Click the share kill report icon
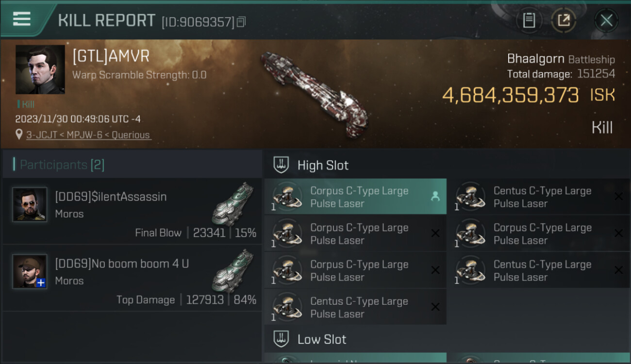 564,20
